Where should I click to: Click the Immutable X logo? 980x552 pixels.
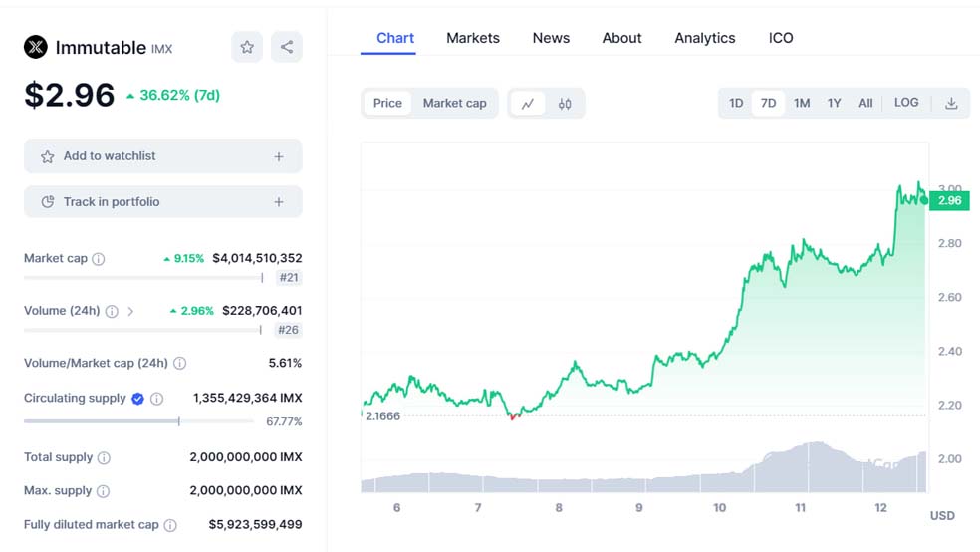(x=36, y=47)
